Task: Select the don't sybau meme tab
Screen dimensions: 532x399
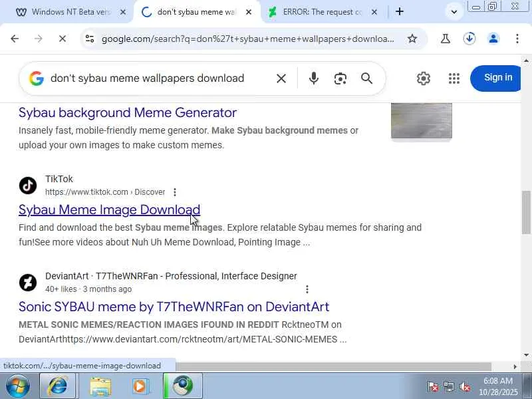Action: coord(196,12)
